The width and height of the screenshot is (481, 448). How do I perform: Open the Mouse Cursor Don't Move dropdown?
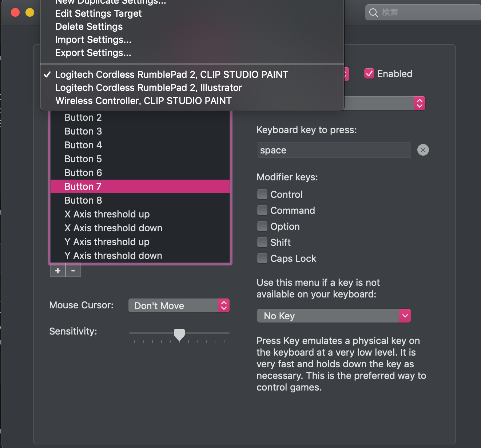[179, 305]
